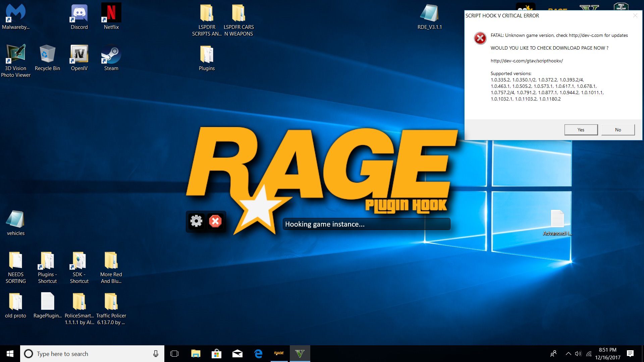Open Task View from the taskbar
644x362 pixels.
(x=174, y=354)
